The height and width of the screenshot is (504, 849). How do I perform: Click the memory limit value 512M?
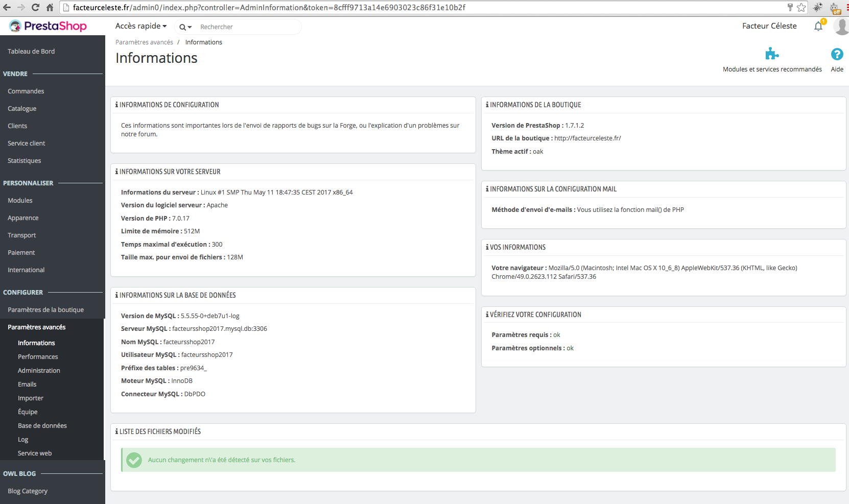[192, 231]
